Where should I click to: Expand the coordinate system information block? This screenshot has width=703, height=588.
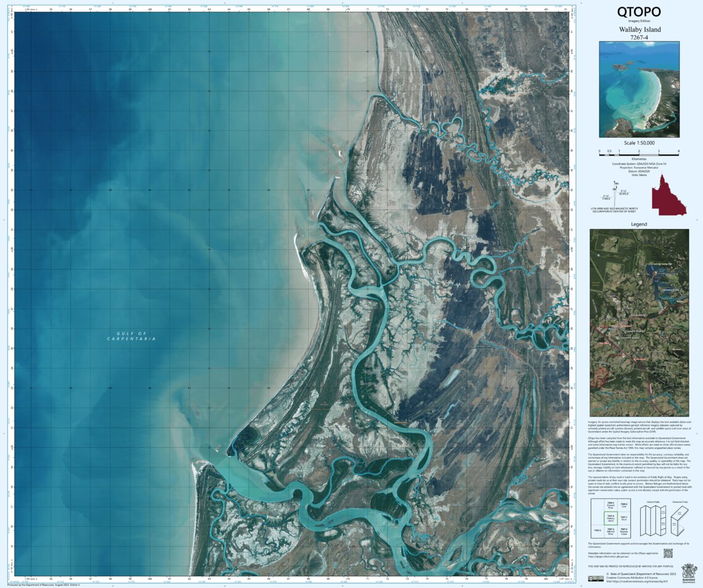click(639, 168)
